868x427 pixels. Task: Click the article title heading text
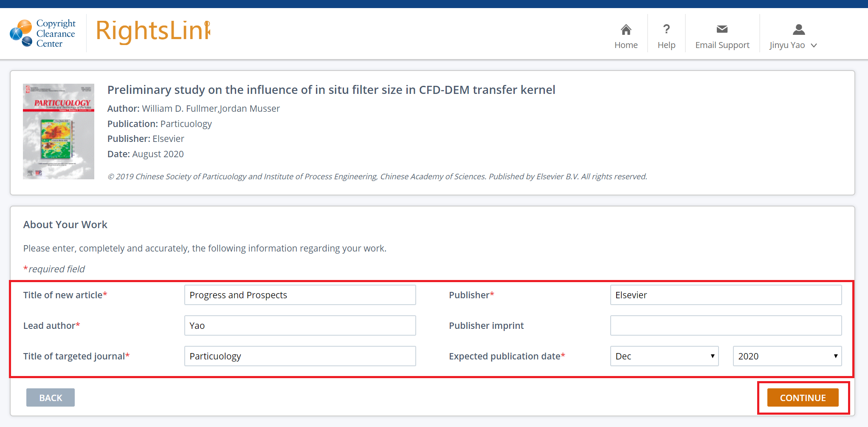(x=331, y=90)
